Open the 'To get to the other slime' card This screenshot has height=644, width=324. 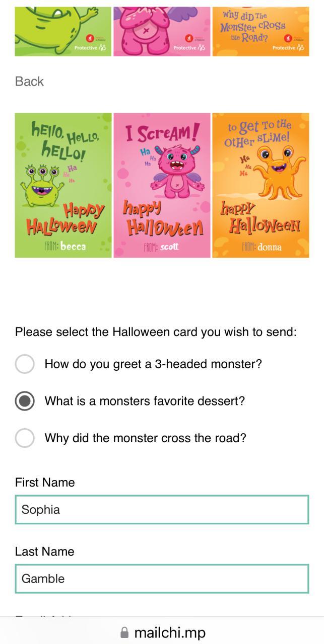coord(261,185)
